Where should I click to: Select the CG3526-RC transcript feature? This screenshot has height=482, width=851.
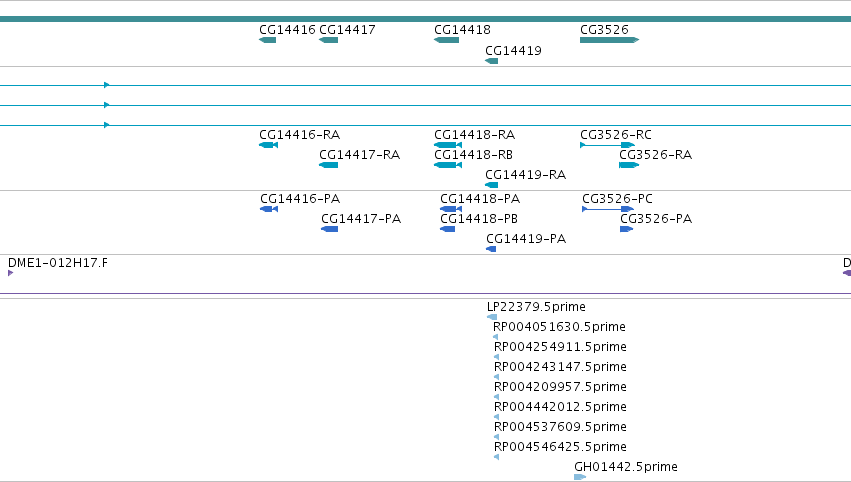click(x=607, y=145)
